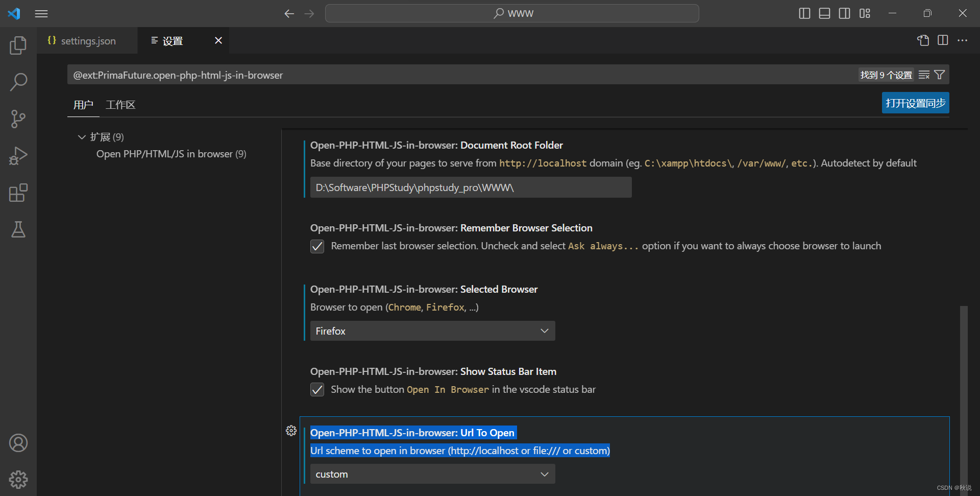The height and width of the screenshot is (496, 980).
Task: Toggle the secondary side bar layout icon
Action: tap(845, 13)
